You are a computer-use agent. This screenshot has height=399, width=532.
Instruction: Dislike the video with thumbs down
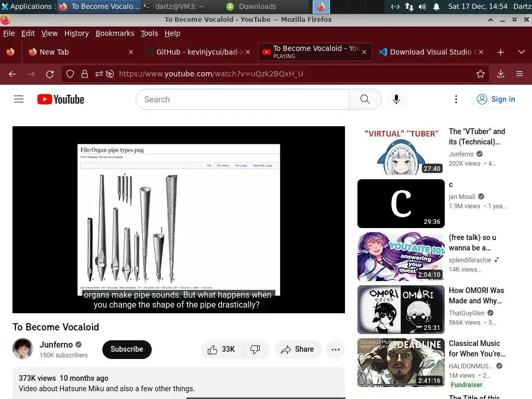pyautogui.click(x=255, y=349)
